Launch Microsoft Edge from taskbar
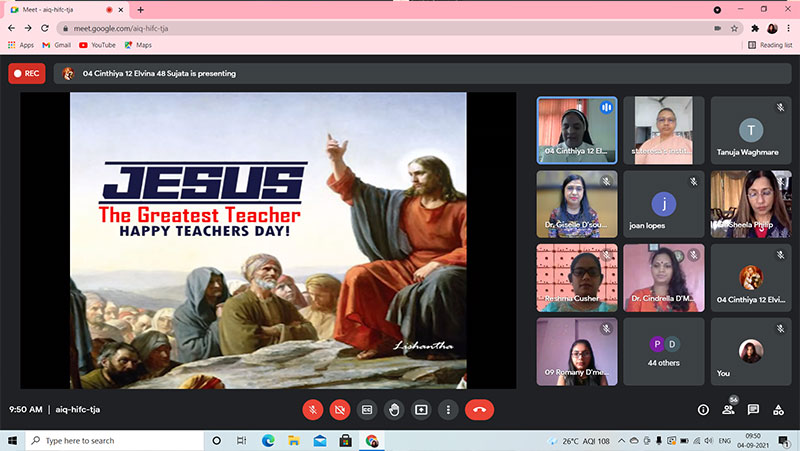 pyautogui.click(x=268, y=440)
